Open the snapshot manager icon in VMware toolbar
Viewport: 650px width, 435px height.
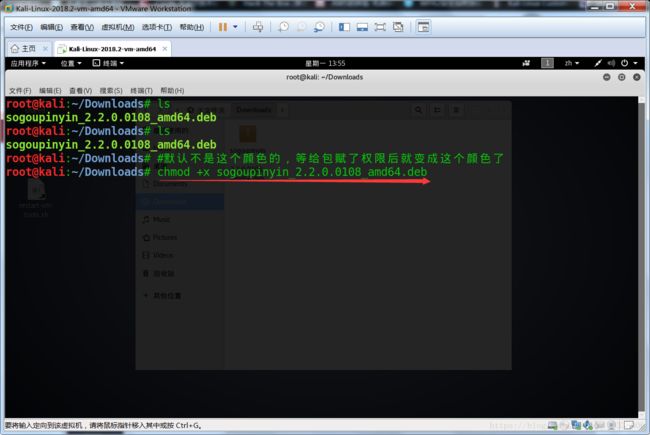[319, 27]
